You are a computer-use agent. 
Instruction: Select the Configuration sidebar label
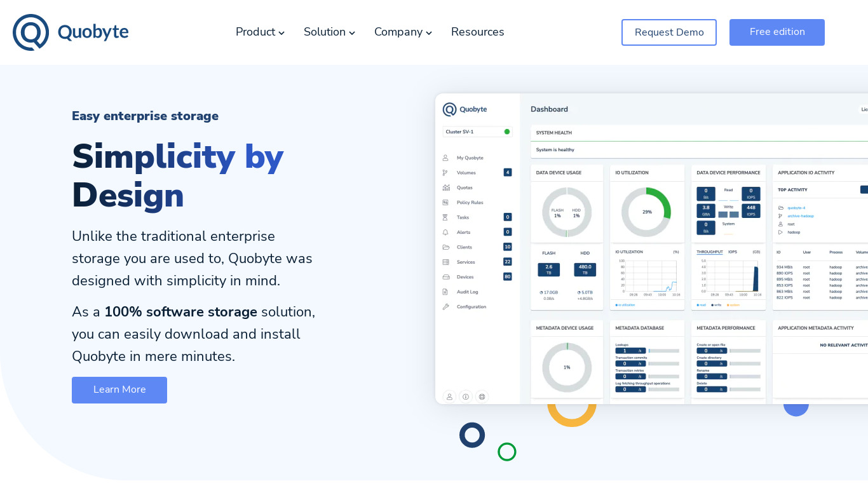[x=471, y=307]
